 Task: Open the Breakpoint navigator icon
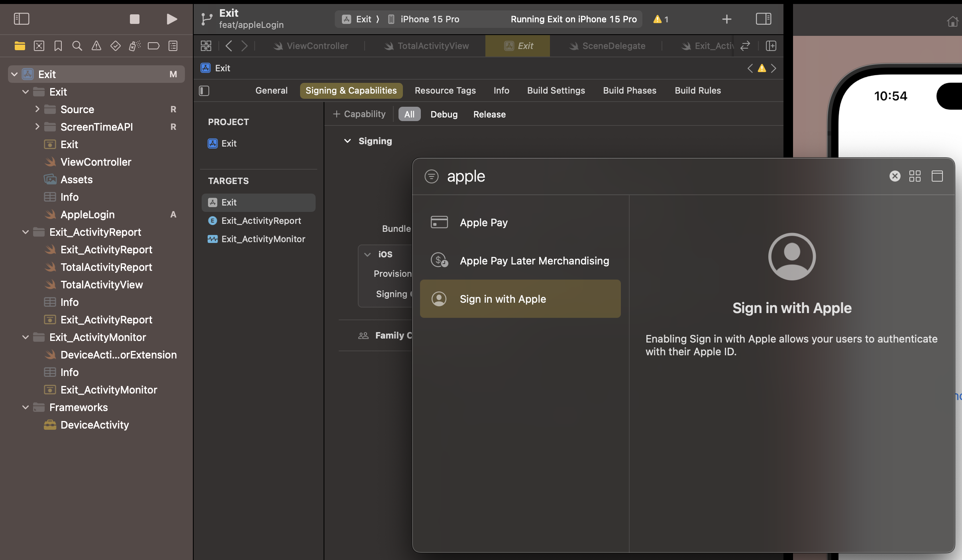tap(153, 46)
